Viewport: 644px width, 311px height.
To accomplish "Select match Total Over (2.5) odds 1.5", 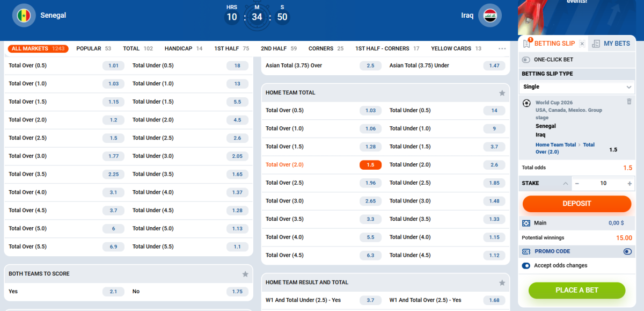I will [113, 138].
